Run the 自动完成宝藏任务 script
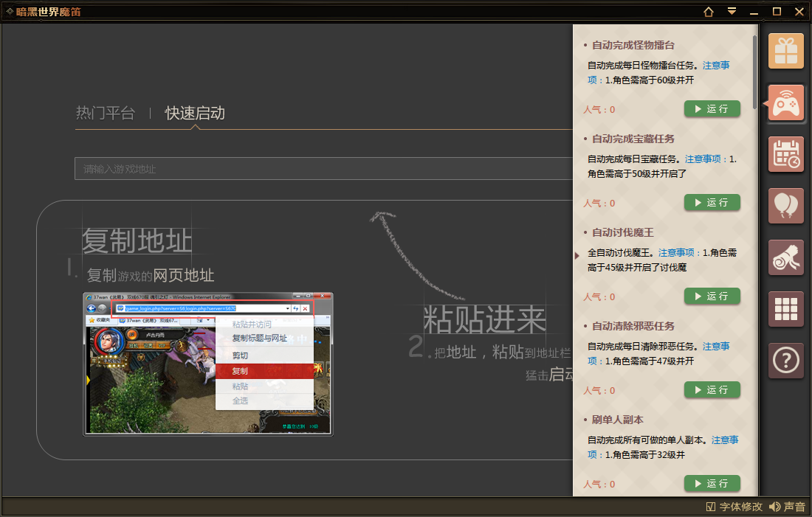The height and width of the screenshot is (517, 812). (712, 202)
